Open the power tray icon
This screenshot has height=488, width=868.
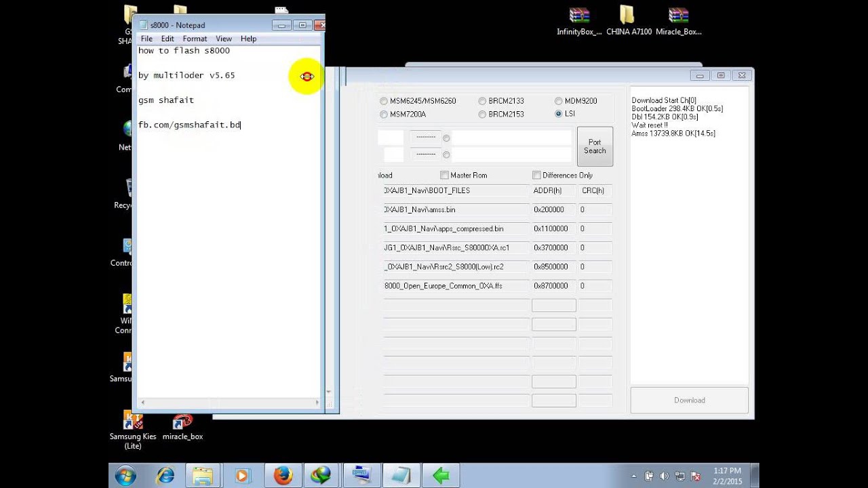point(649,476)
